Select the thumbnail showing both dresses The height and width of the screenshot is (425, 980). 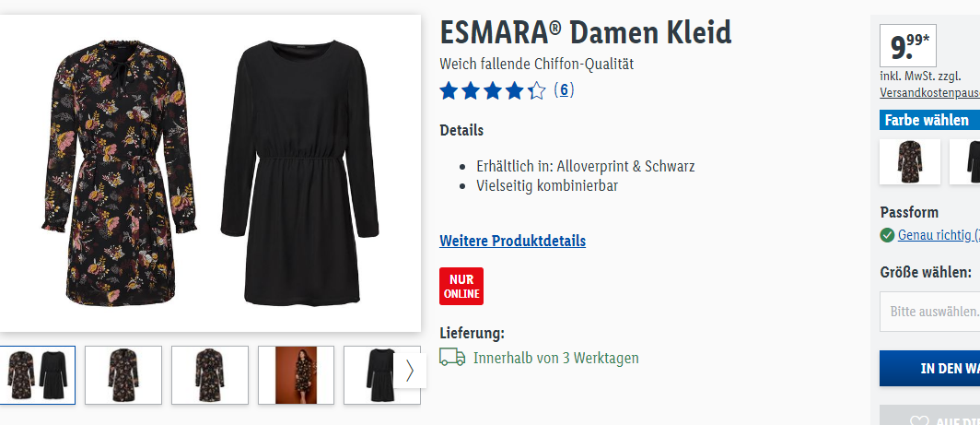pos(38,375)
